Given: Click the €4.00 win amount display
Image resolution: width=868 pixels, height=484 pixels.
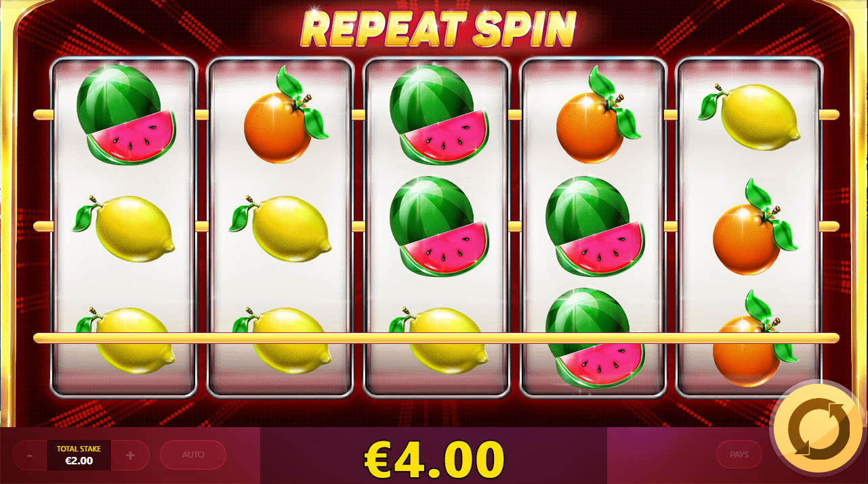Looking at the screenshot, I should pos(434,459).
